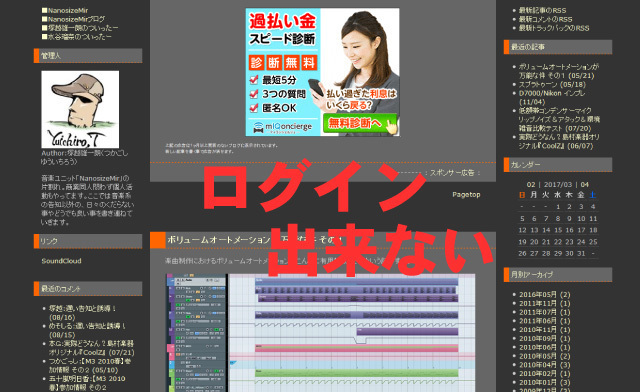This screenshot has height=392, width=640.
Task: Open the NanosizeMirブログ link
Action: [x=73, y=19]
